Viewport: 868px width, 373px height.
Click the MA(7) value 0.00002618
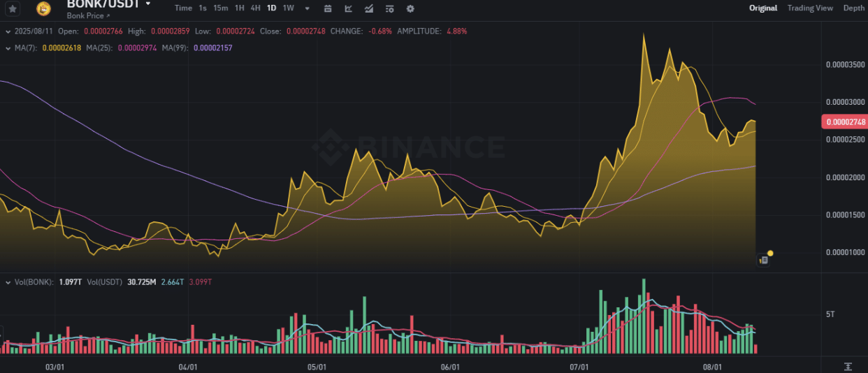62,47
